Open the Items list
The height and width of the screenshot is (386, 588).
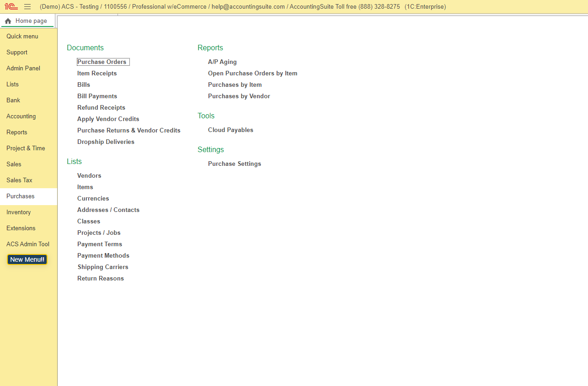85,187
